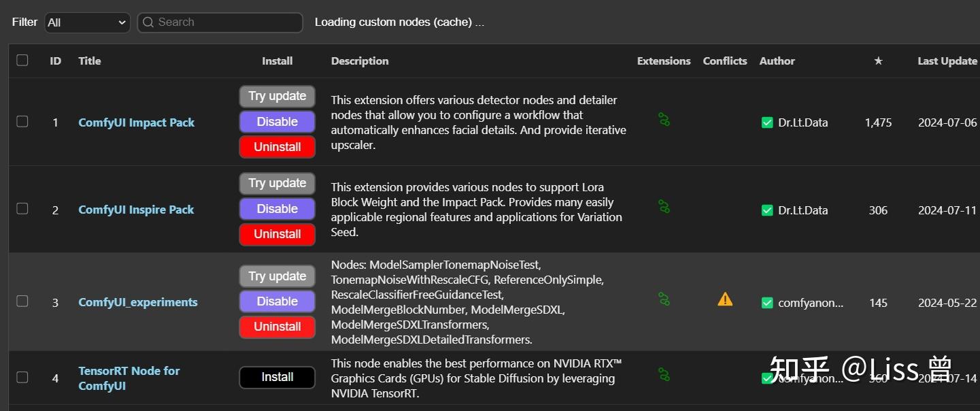The image size is (980, 411).
Task: Check the ComfyUI Impact Pack row checkbox
Action: (x=22, y=122)
